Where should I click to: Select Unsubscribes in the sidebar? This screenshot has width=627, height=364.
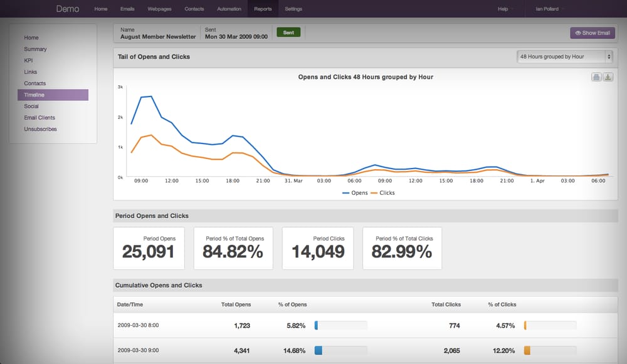[40, 129]
